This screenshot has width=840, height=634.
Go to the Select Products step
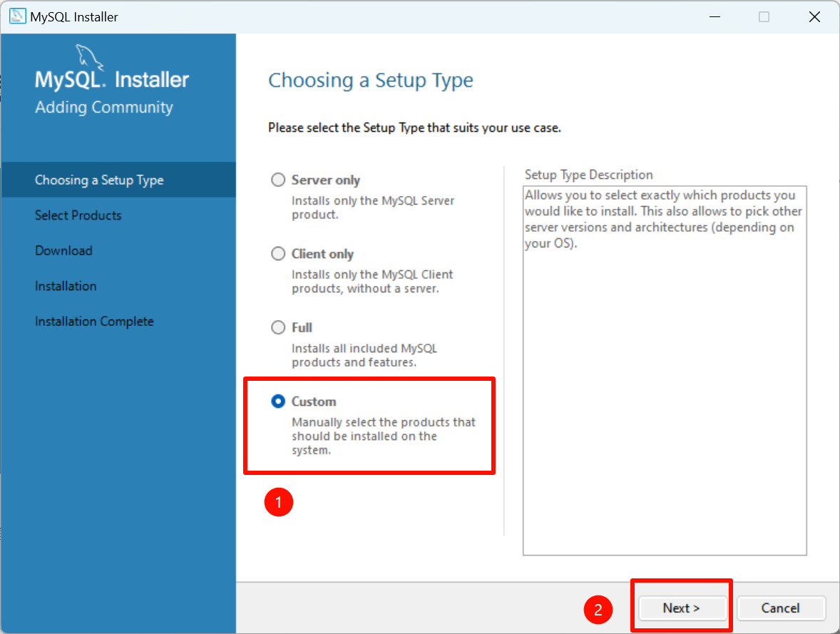click(78, 215)
